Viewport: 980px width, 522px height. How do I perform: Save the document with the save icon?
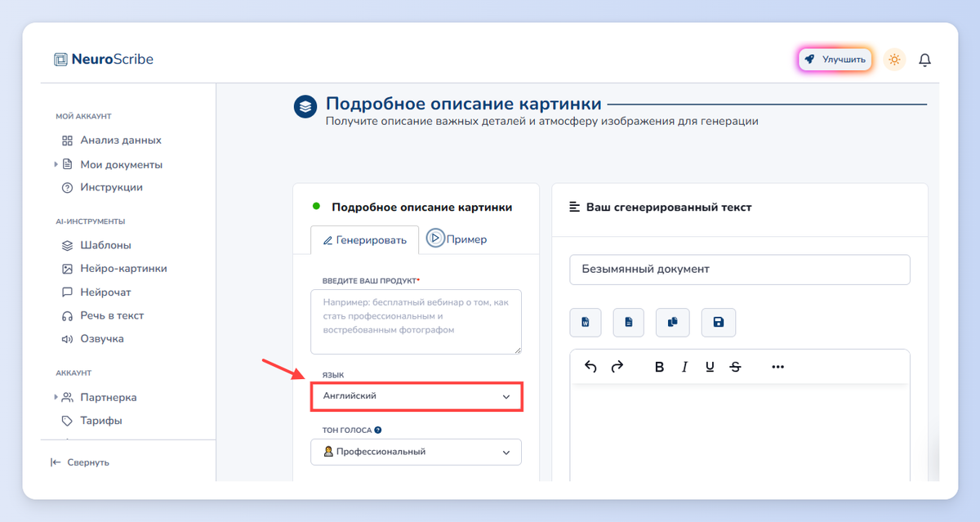[718, 322]
